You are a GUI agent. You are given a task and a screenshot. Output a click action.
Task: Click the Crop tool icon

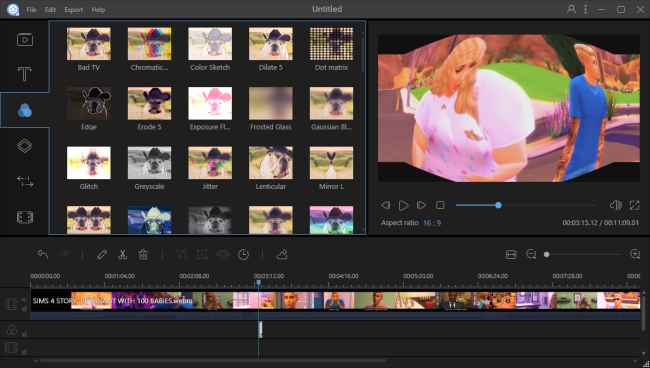click(181, 254)
